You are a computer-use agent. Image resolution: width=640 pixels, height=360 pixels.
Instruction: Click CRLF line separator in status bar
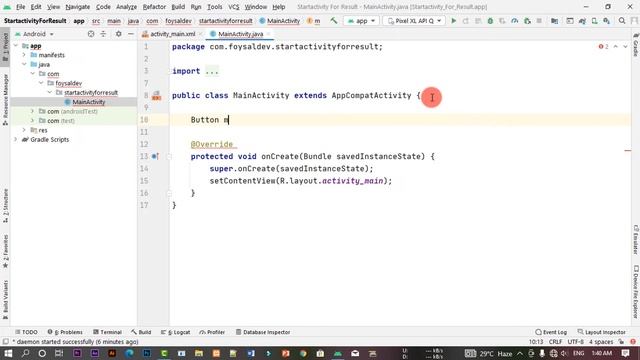coord(556,342)
